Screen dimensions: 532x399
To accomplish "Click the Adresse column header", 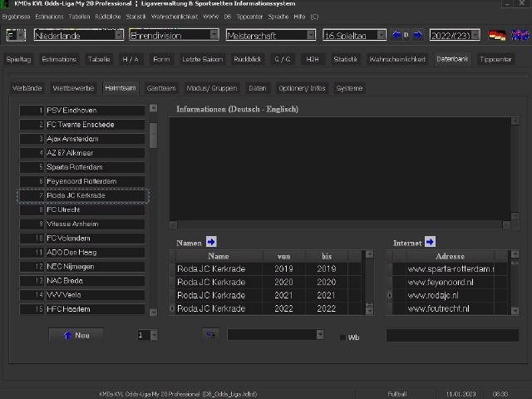I will (451, 256).
